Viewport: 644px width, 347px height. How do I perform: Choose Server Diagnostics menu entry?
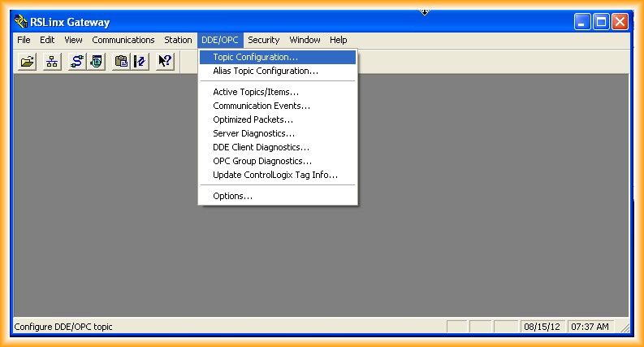tap(253, 133)
